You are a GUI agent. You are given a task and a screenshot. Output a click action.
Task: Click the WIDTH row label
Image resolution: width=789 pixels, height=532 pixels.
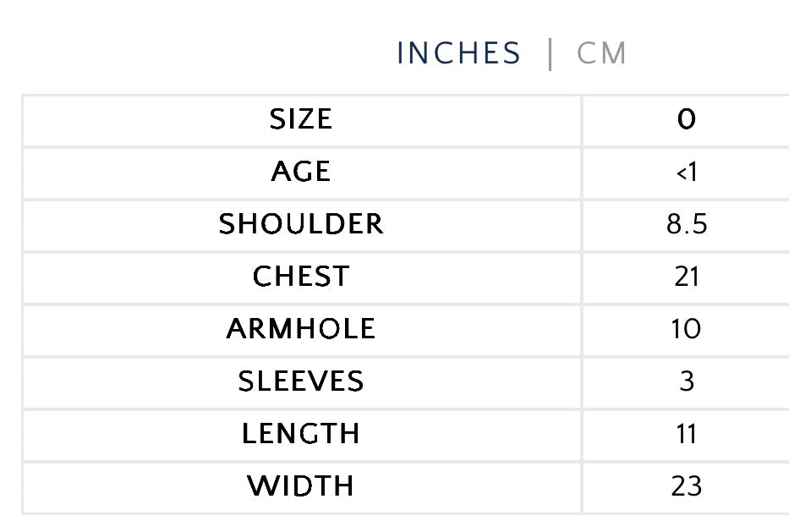[x=301, y=486]
